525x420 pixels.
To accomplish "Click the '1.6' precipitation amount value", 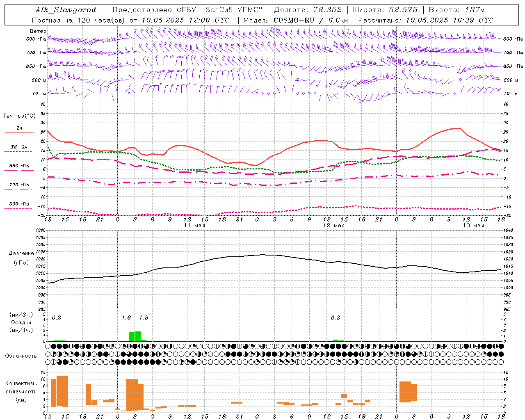I will [x=126, y=318].
